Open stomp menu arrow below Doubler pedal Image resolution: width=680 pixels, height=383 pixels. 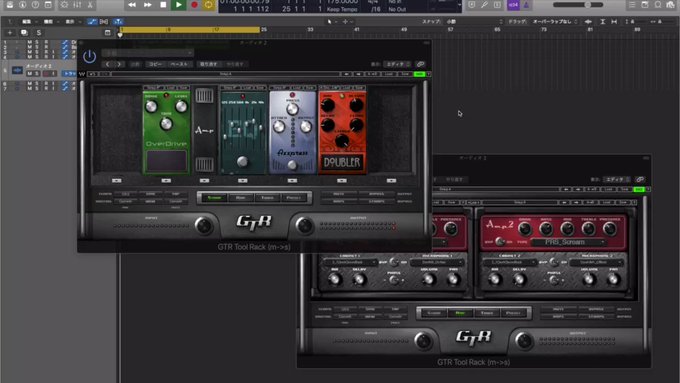click(342, 180)
